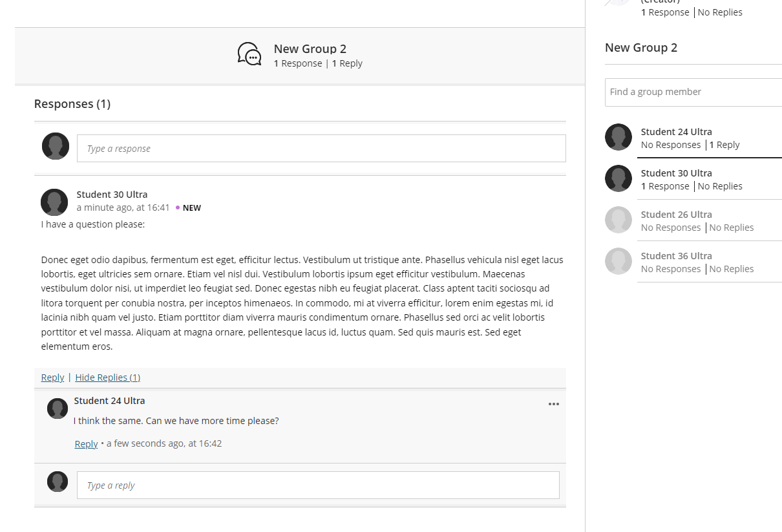Select Student 30 Ultra in group member list
Screen dimensions: 782x532
(x=676, y=173)
